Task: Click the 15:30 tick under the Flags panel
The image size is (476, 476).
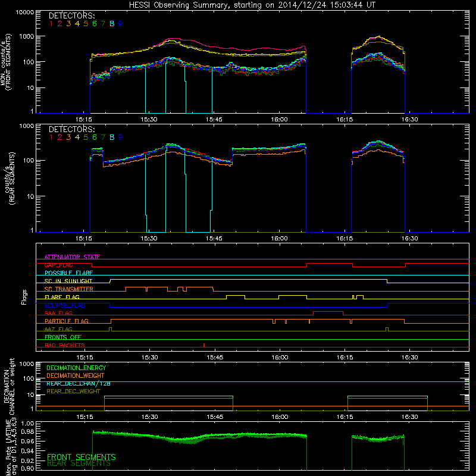Action: 149,358
